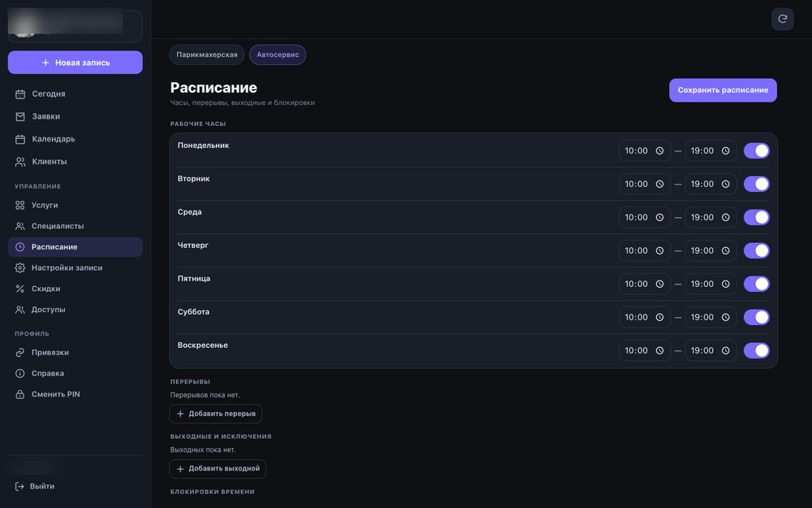This screenshot has width=812, height=508.
Task: Open Услуги management page
Action: pos(75,206)
